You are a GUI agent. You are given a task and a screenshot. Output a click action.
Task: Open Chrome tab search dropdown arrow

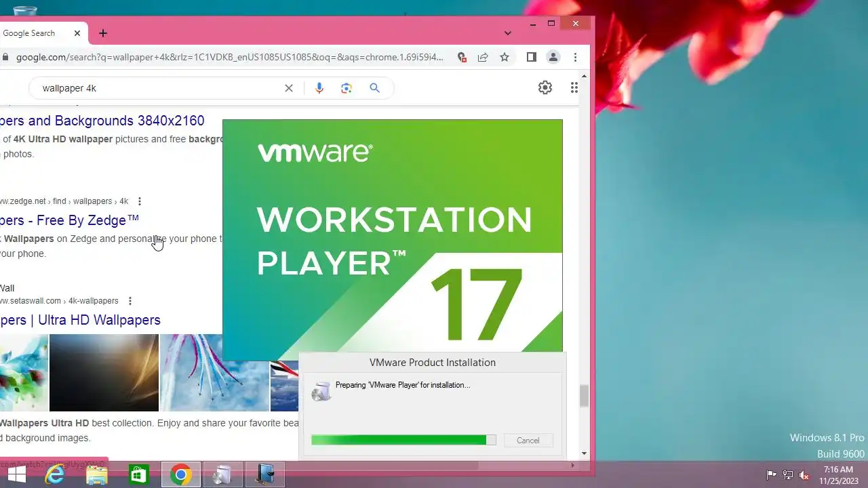coord(507,33)
